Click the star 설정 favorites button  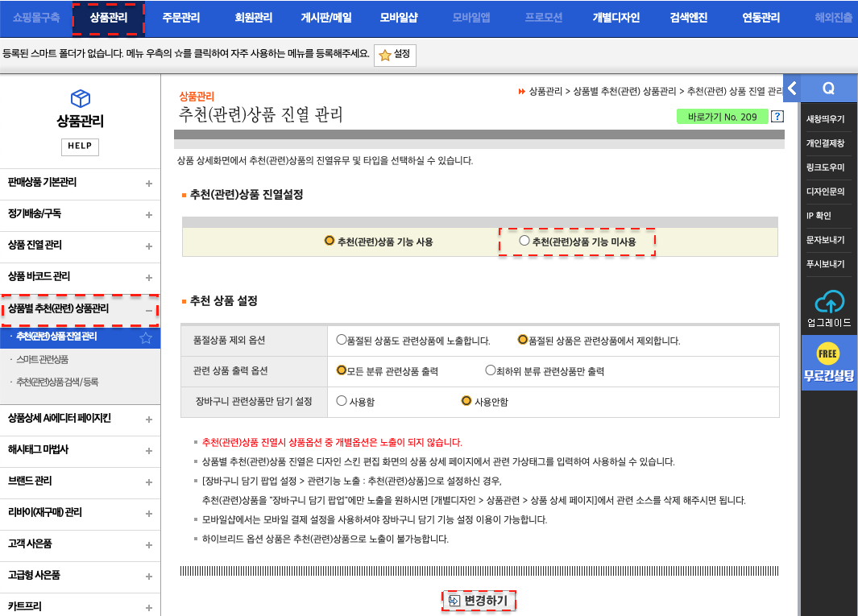coord(395,55)
